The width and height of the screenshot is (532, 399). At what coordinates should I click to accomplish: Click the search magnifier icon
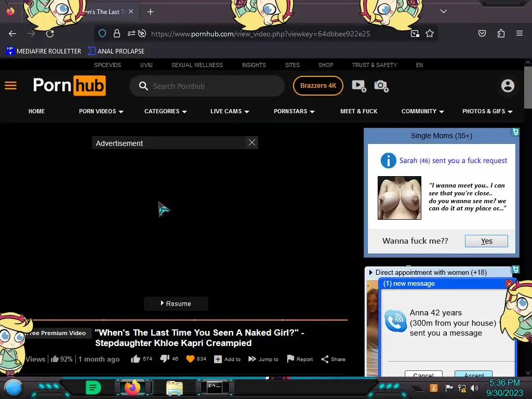click(x=143, y=86)
